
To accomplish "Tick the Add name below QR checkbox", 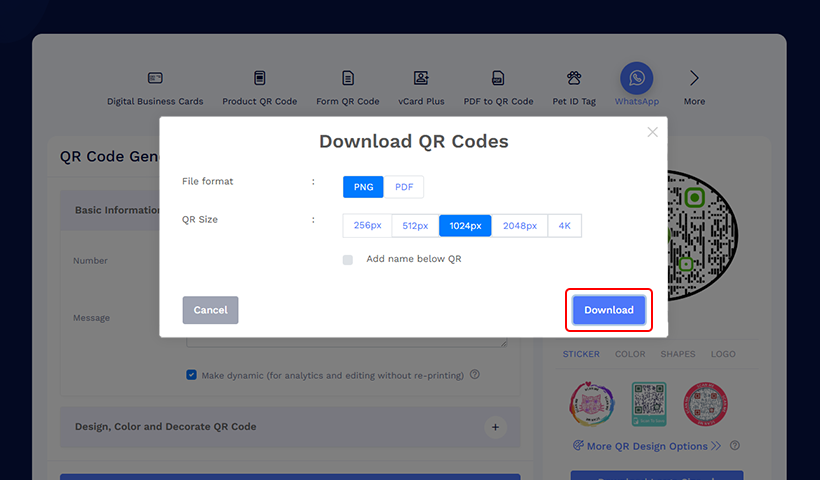I will point(348,260).
